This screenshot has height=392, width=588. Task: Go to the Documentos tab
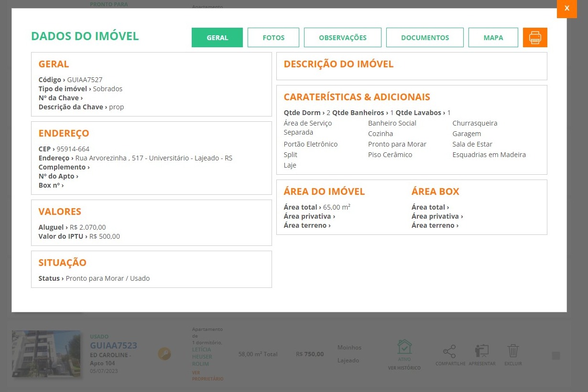tap(425, 38)
